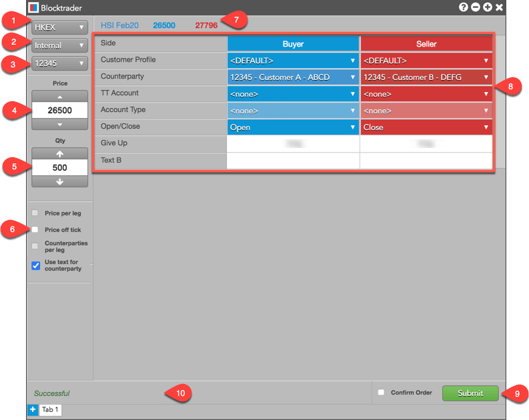
Task: Open Buyer Counterparty Customer A dropdown
Action: click(293, 77)
